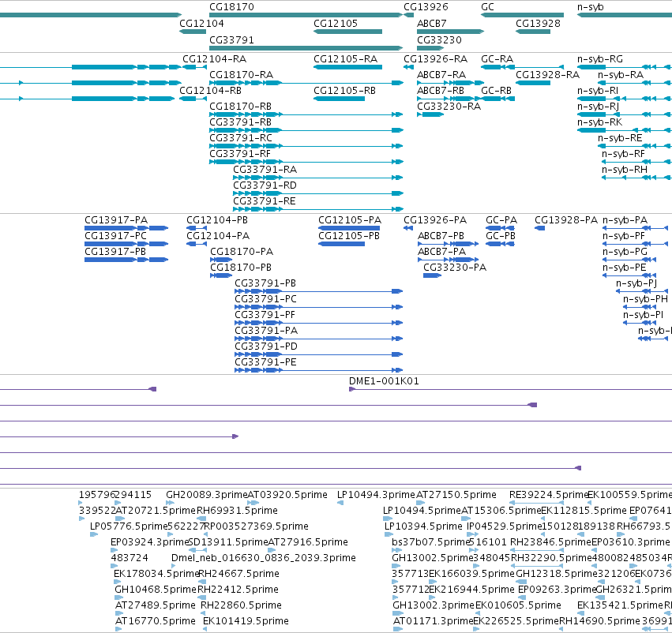
Task: Select protein ABCB7-PB
Action: tap(448, 244)
